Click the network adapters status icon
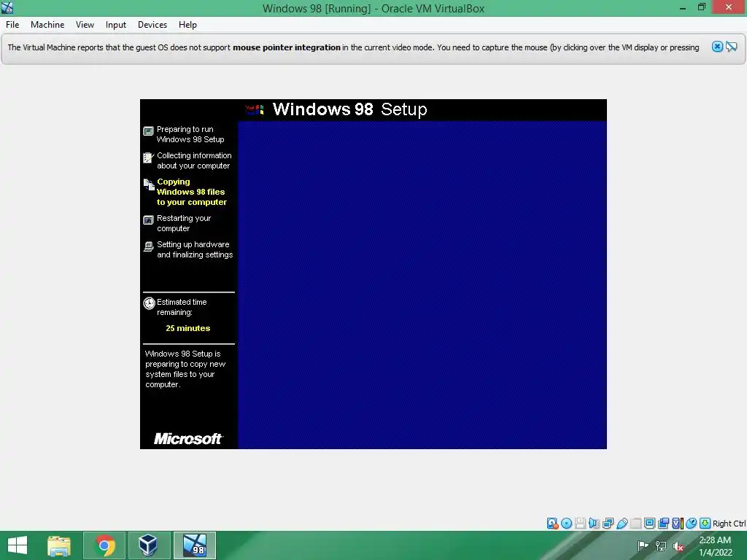Image resolution: width=747 pixels, height=560 pixels. click(608, 524)
